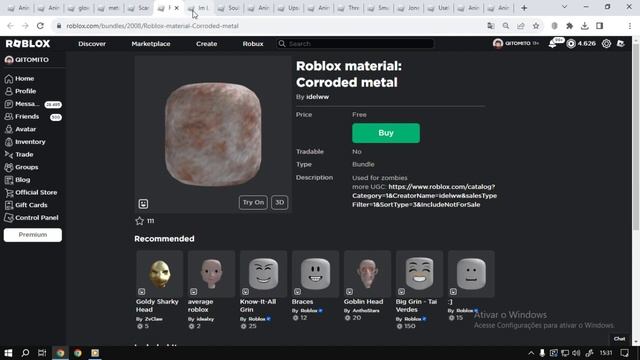Open the Robux balance 4.626

[x=581, y=44]
